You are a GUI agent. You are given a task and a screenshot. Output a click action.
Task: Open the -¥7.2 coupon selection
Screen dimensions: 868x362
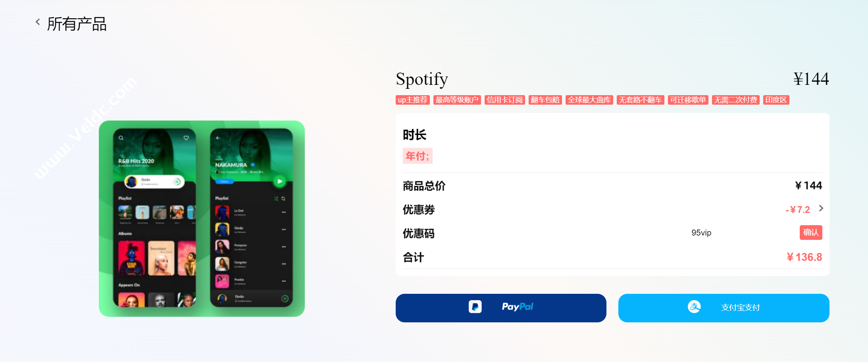[798, 210]
